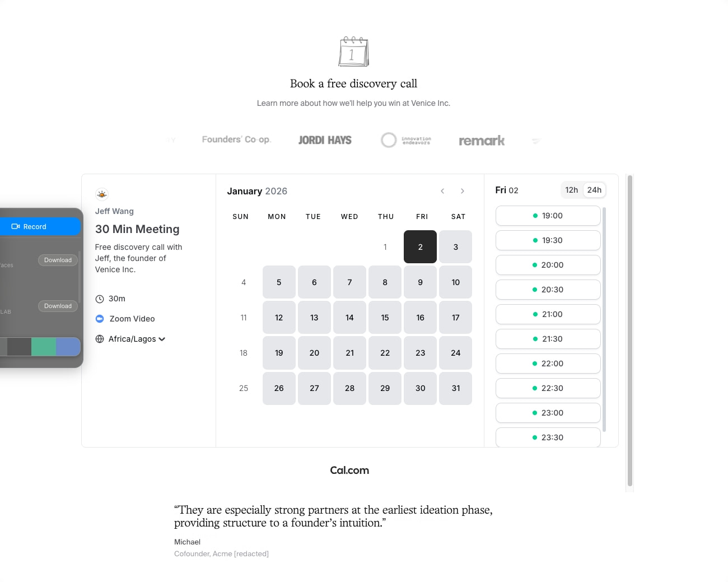The width and height of the screenshot is (728, 582).
Task: Select January 9 on the calendar
Action: pyautogui.click(x=420, y=282)
